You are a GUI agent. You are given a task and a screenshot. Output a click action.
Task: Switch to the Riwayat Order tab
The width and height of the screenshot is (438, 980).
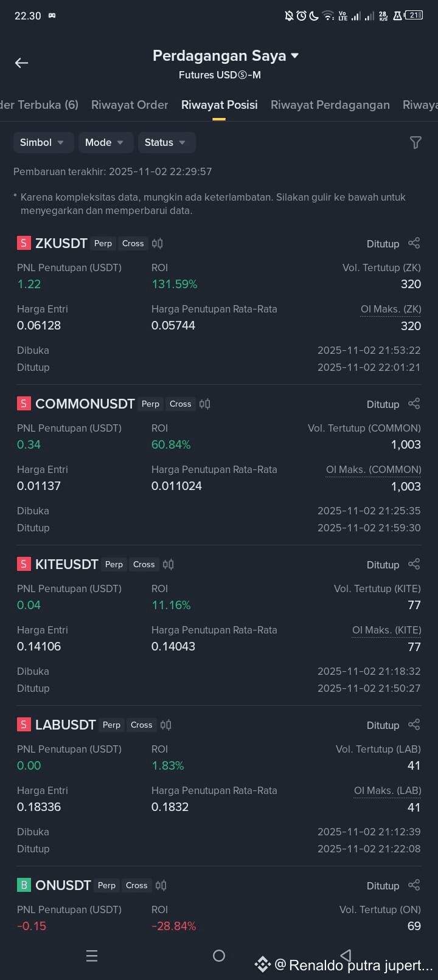130,105
